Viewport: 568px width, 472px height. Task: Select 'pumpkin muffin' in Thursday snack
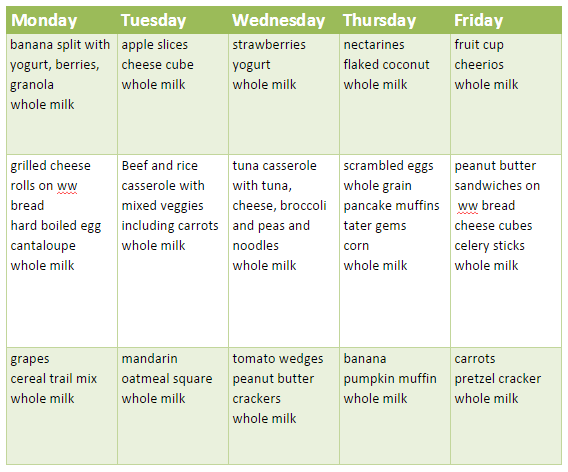tap(390, 379)
